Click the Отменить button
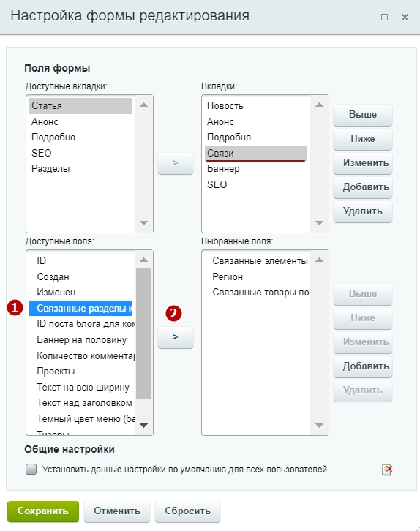Viewport: 420px width, 531px height. pyautogui.click(x=117, y=511)
